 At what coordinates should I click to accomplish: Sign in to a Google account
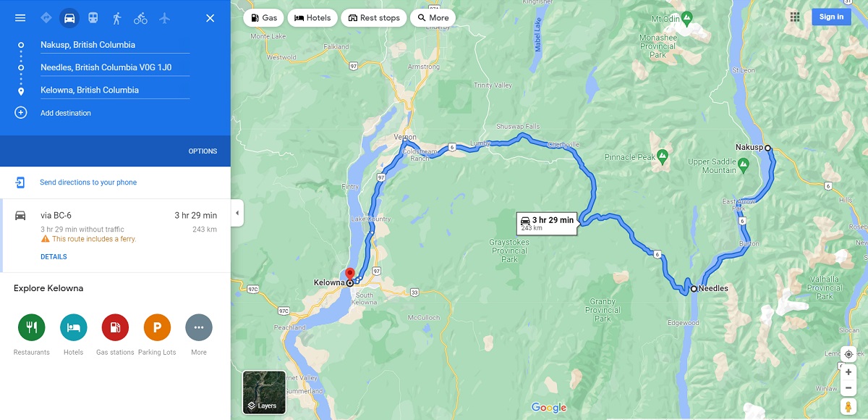point(831,17)
